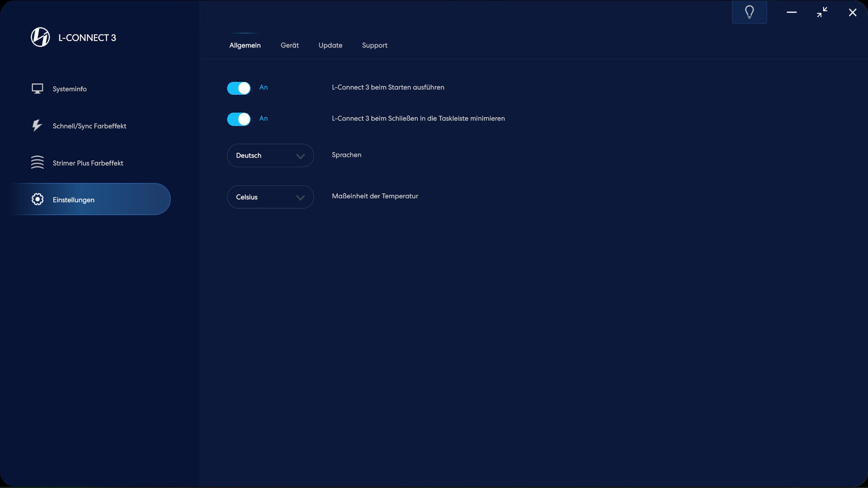The image size is (868, 488).
Task: Click the Einstellungen gear icon
Action: click(x=38, y=199)
